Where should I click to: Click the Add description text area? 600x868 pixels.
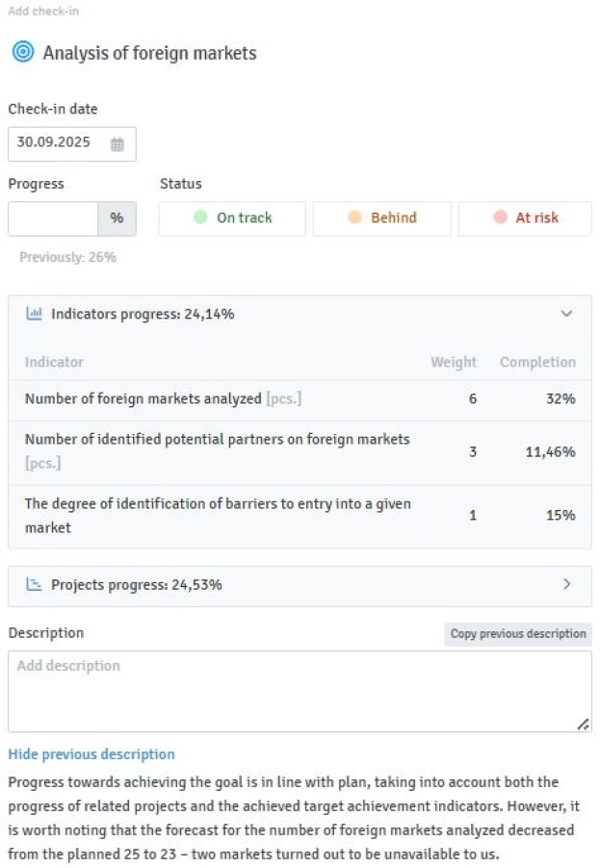coord(300,691)
